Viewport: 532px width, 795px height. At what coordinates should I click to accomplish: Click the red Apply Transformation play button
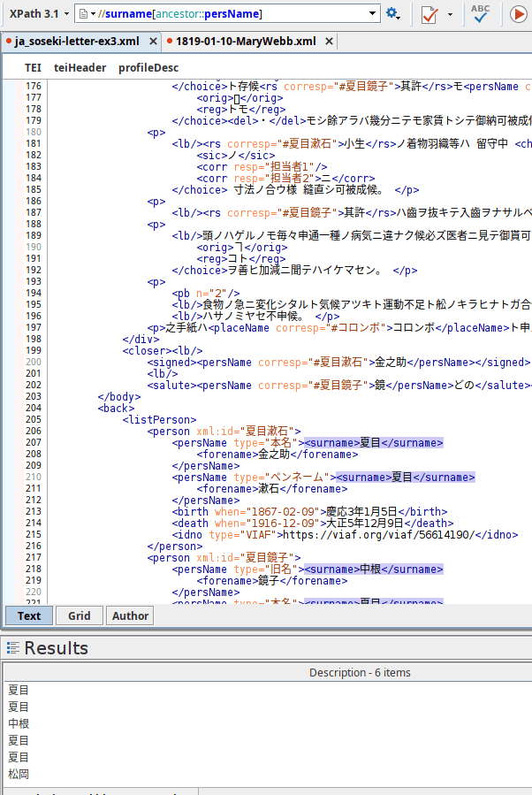tap(518, 13)
